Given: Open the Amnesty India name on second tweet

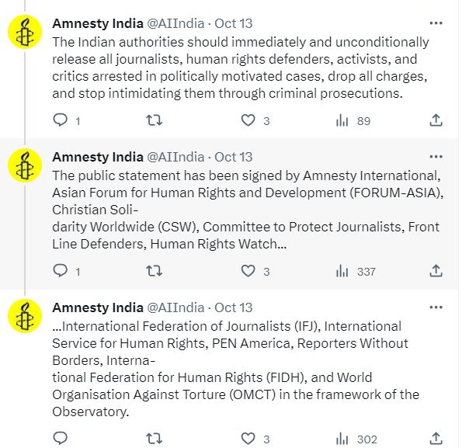Looking at the screenshot, I should coord(98,157).
